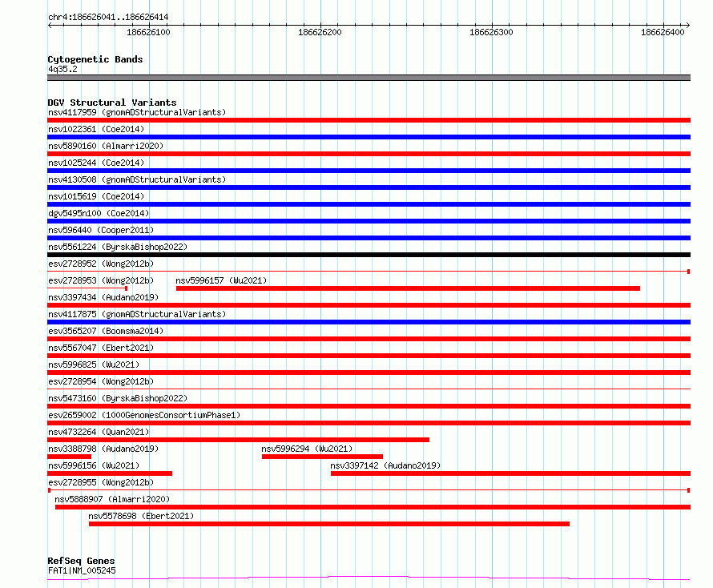
Task: Click the blue bar under nsv1022361
Action: click(x=369, y=137)
